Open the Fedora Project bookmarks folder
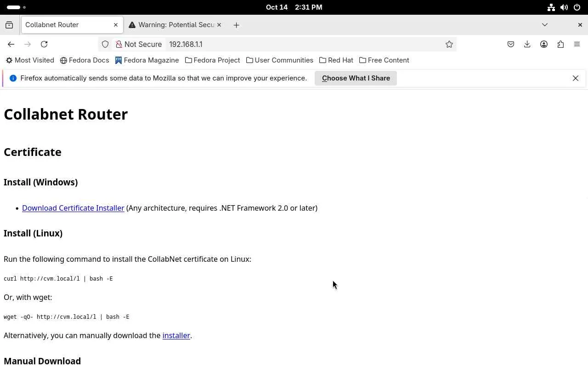Screen dimensions: 588x368 (x=213, y=60)
